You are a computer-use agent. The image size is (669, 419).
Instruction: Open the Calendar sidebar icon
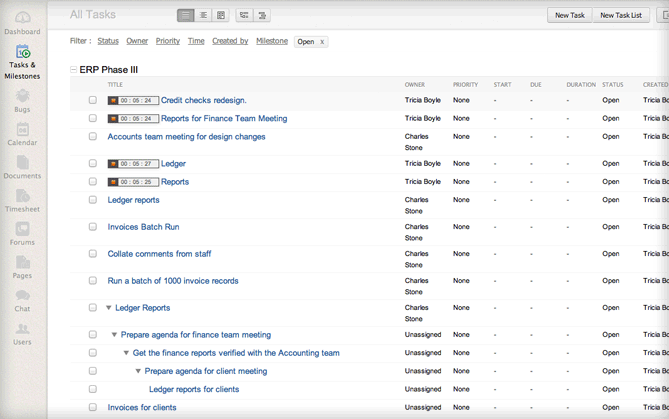(22, 134)
